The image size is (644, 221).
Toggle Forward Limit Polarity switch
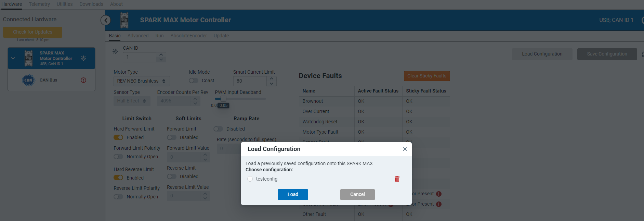point(118,157)
